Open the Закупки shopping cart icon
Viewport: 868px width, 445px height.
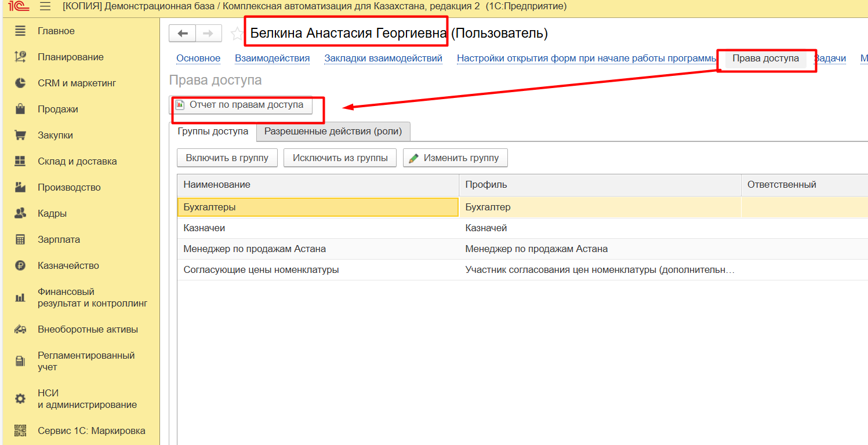coord(20,135)
